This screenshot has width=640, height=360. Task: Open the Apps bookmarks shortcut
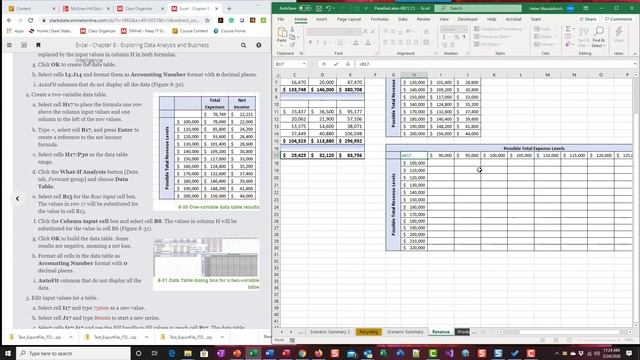[16, 31]
